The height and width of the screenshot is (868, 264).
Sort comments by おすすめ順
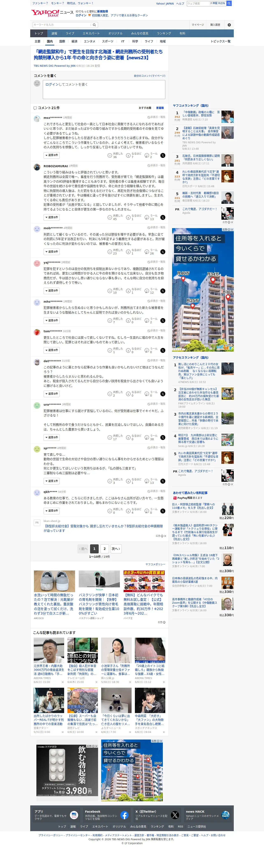point(145,108)
